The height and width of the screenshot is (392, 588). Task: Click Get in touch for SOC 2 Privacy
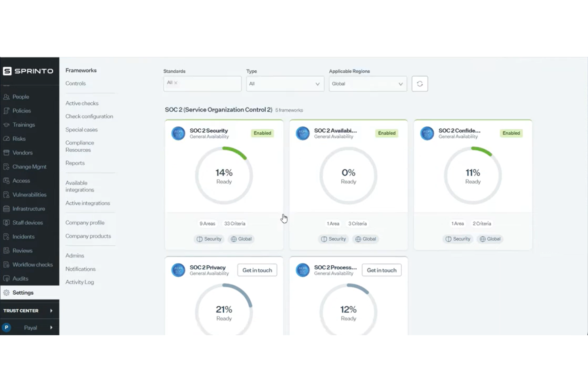[x=257, y=270]
